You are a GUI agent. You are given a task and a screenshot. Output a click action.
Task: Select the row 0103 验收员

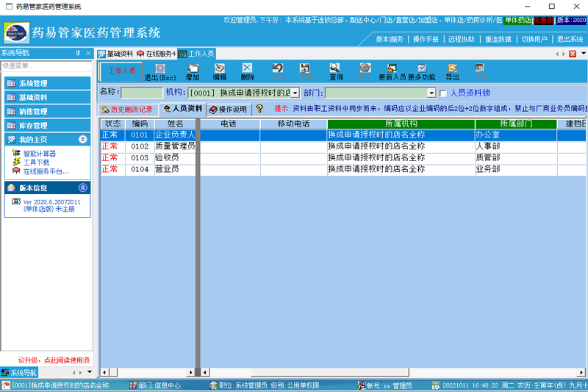[343, 158]
